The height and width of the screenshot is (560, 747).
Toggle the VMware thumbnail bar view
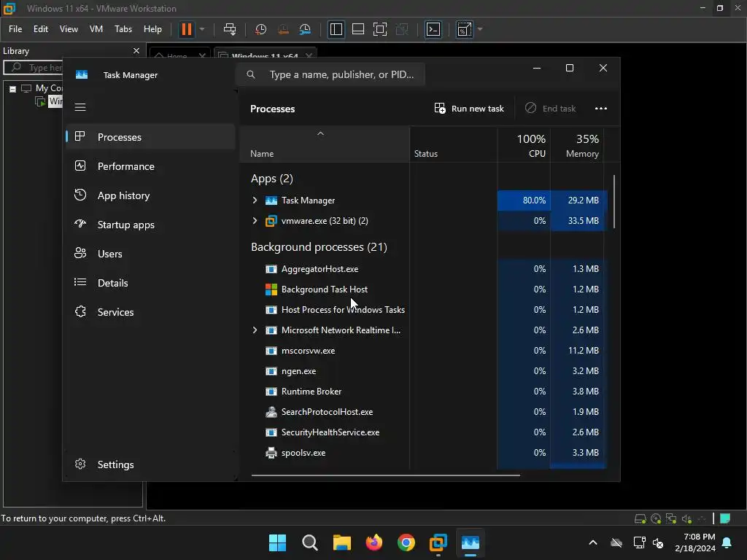[x=358, y=29]
